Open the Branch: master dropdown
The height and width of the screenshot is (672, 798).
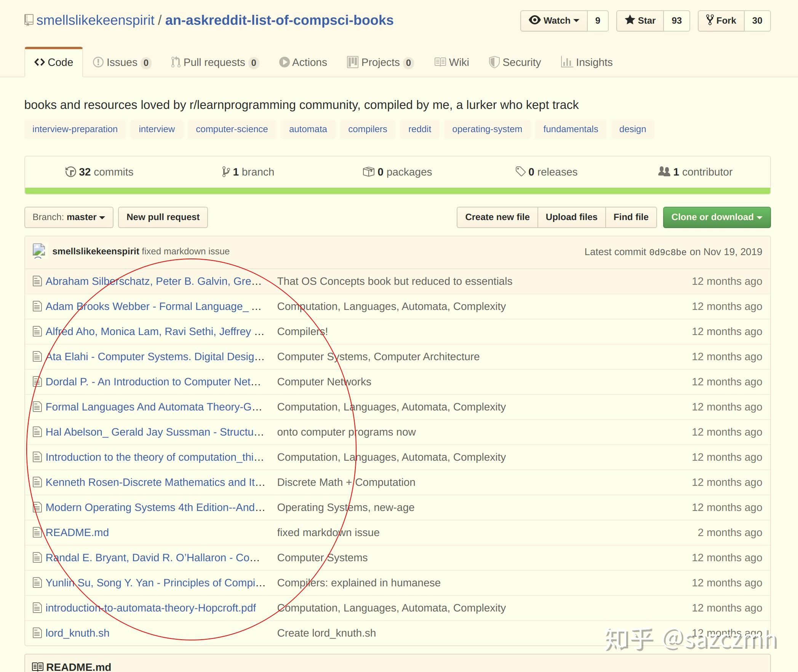pos(69,217)
